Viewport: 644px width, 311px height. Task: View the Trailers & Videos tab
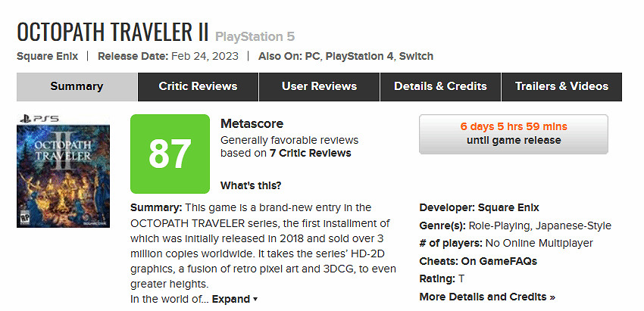coord(561,86)
